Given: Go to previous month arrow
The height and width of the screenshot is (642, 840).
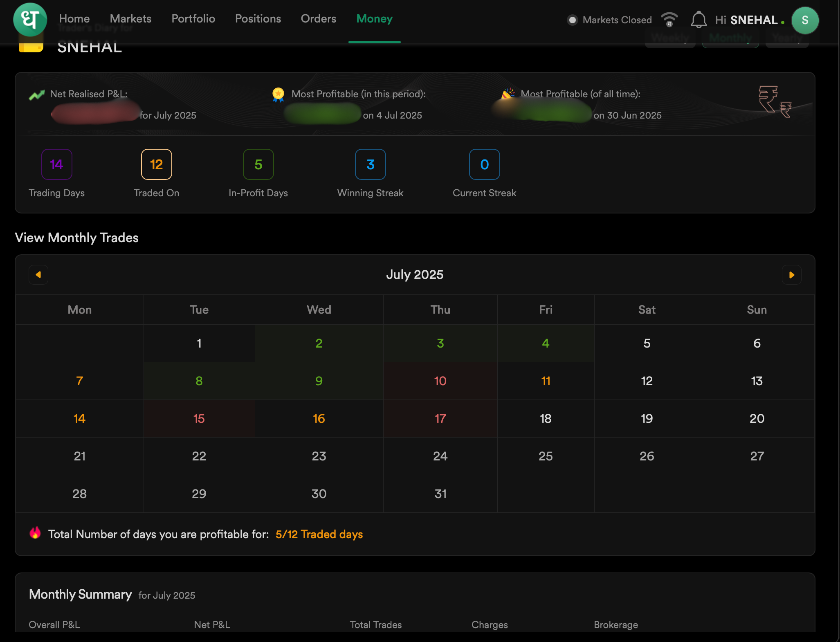Looking at the screenshot, I should [x=38, y=275].
